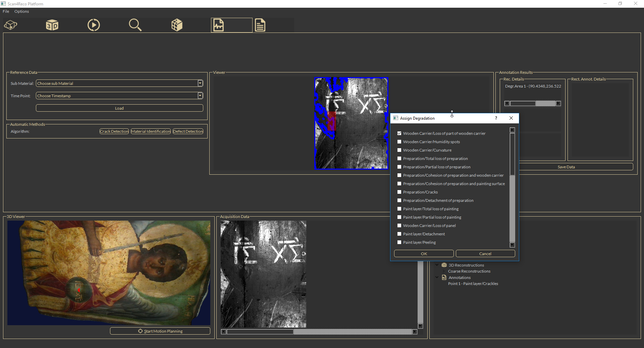Check Preparation/Cohesion of preparation and painting surface
The width and height of the screenshot is (644, 348).
[399, 184]
